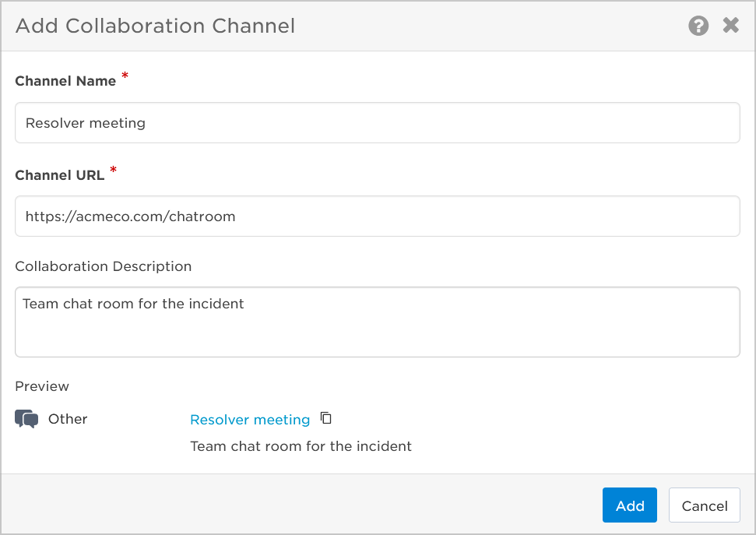Confirm with the blue Add button
756x535 pixels.
[x=630, y=505]
